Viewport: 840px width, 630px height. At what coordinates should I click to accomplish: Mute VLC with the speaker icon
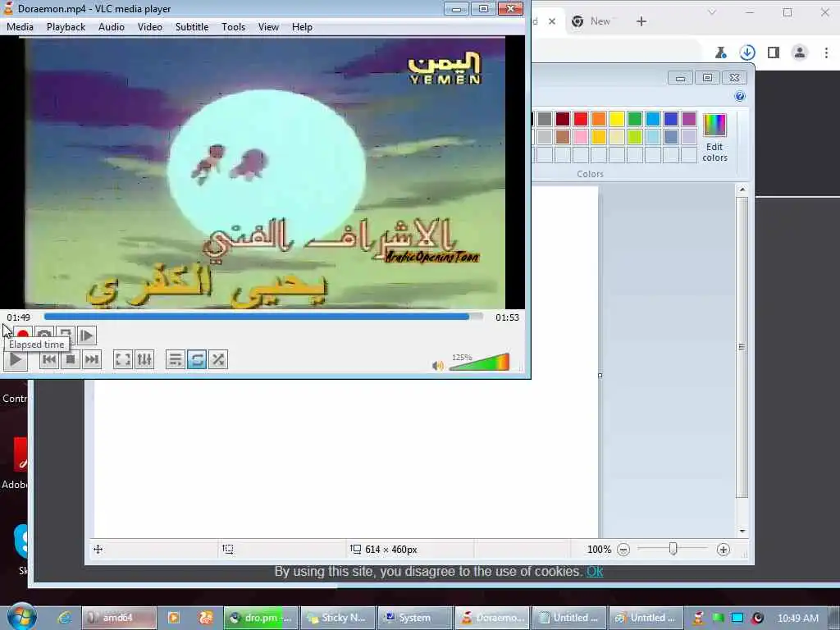coord(438,365)
